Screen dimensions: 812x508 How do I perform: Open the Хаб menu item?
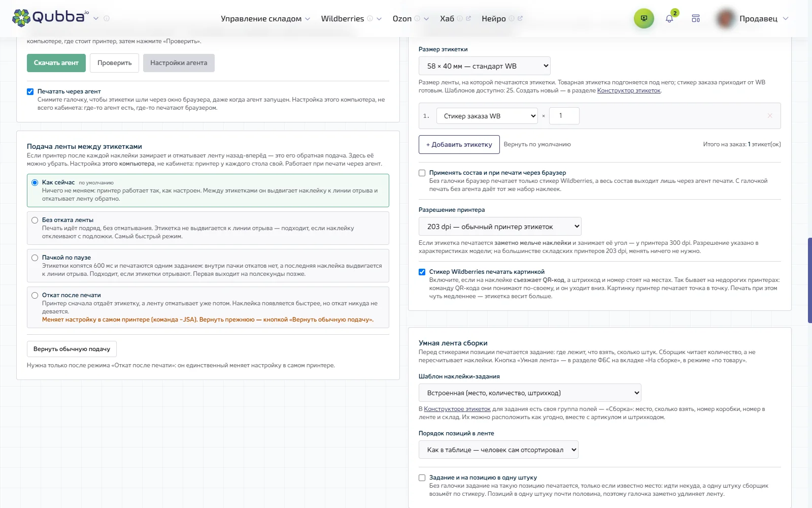click(x=447, y=18)
